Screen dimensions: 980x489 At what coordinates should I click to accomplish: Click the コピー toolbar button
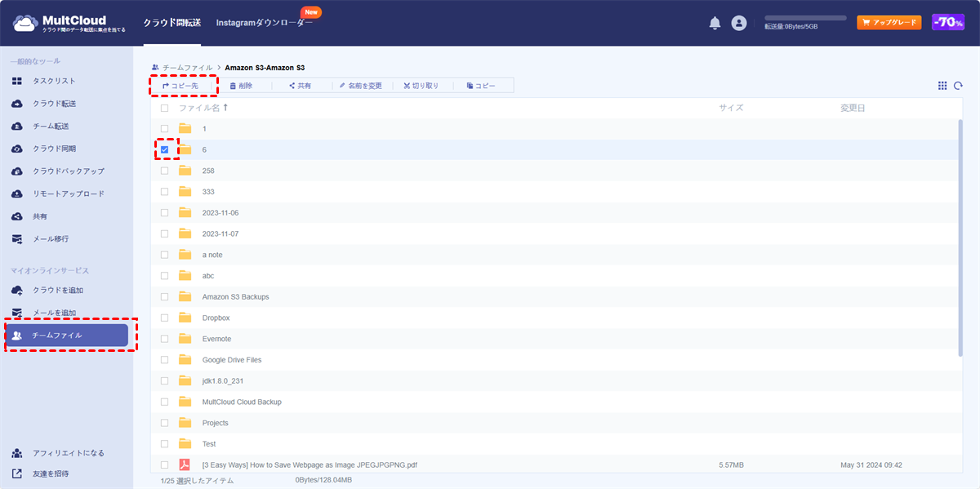click(482, 86)
